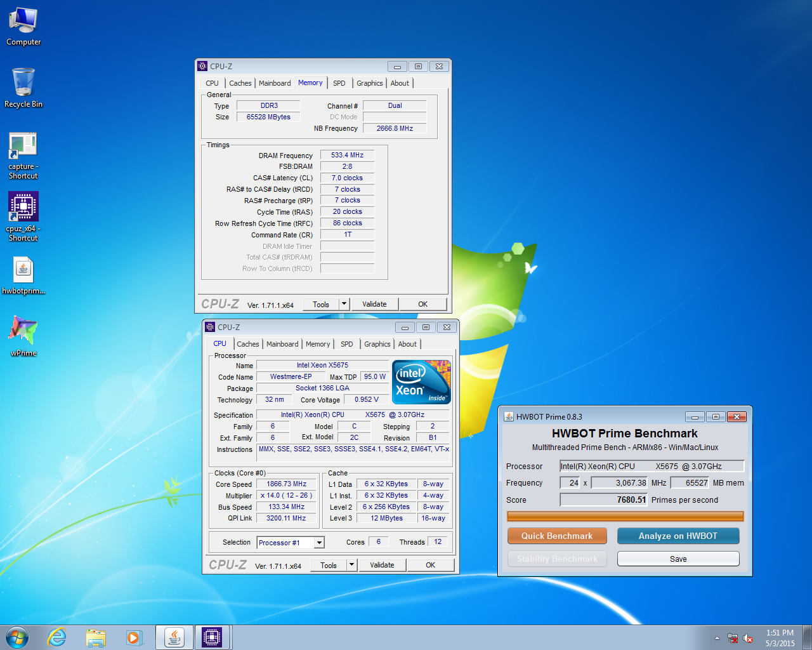Minimize the upper CPU-Z Memory window
This screenshot has width=812, height=650.
pos(397,66)
